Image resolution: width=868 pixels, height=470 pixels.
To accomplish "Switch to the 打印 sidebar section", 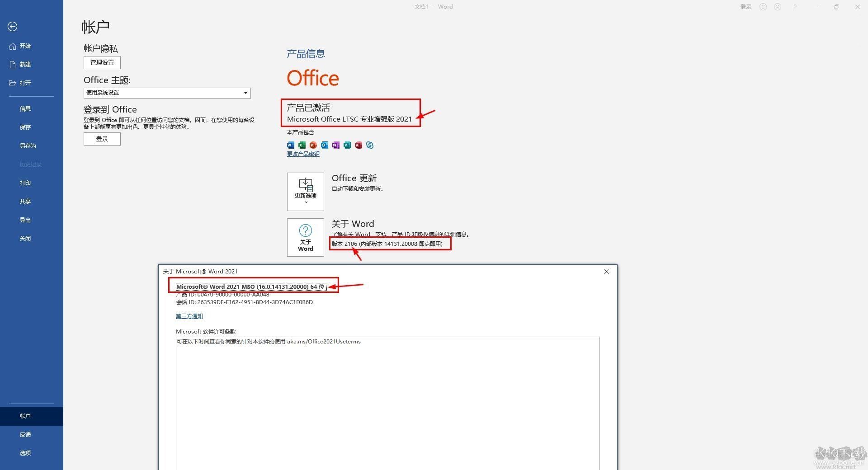I will tap(25, 183).
